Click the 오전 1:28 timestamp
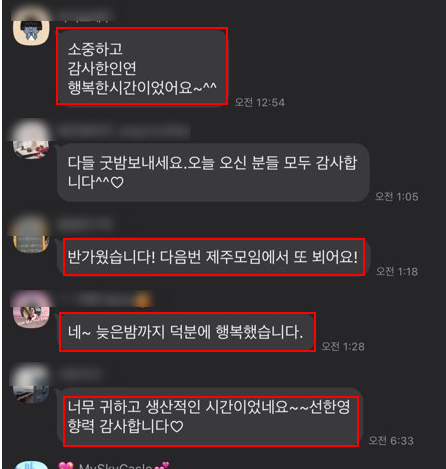The image size is (446, 469). tap(343, 347)
